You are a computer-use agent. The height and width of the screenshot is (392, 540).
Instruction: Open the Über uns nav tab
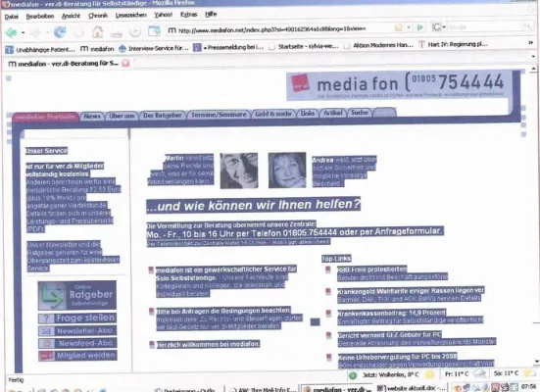click(x=122, y=116)
